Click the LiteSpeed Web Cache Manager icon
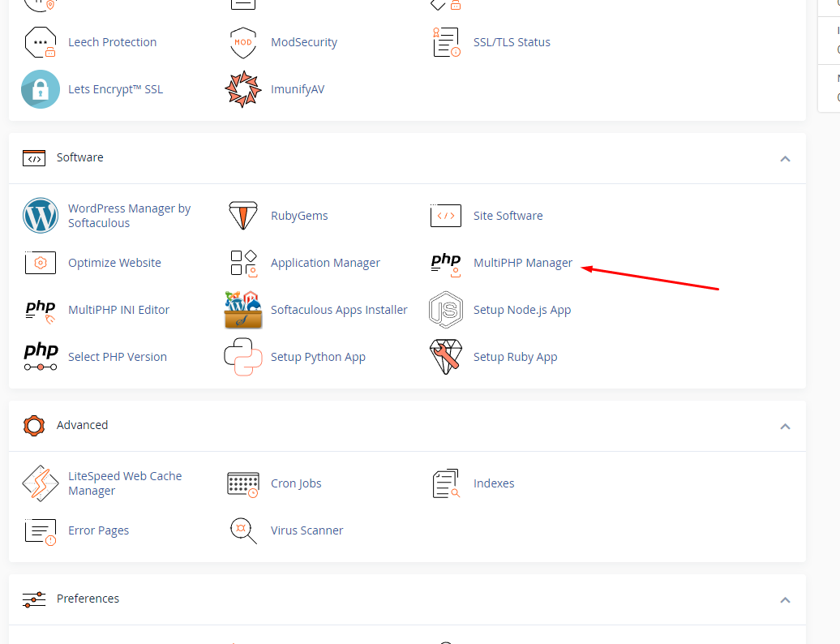 41,483
